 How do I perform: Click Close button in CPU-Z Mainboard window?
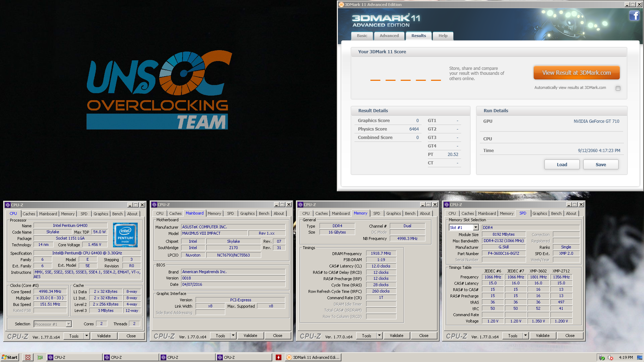pos(278,336)
